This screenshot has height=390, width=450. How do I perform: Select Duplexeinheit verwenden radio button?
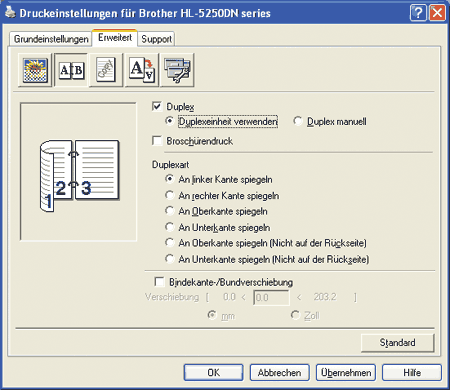[x=170, y=121]
